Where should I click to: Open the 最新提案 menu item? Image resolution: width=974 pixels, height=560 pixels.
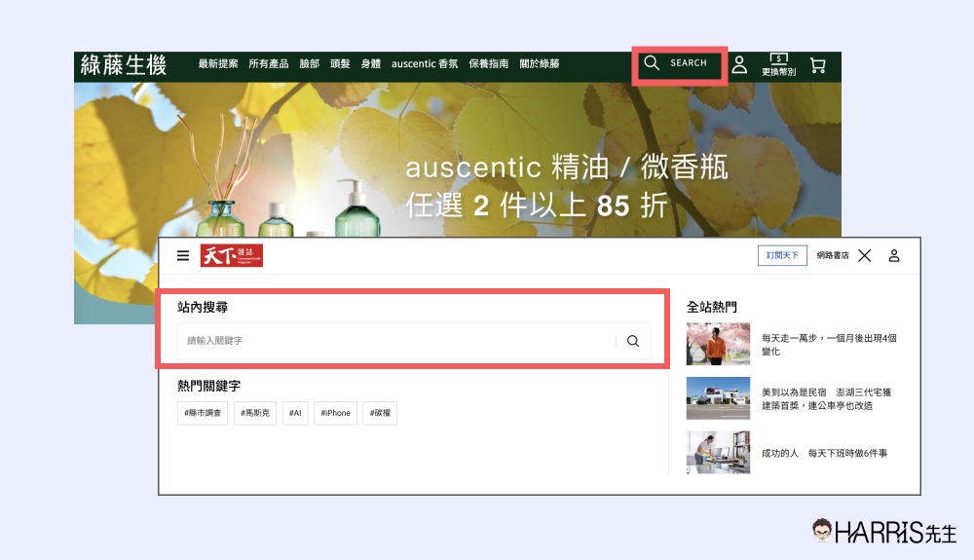click(x=217, y=64)
